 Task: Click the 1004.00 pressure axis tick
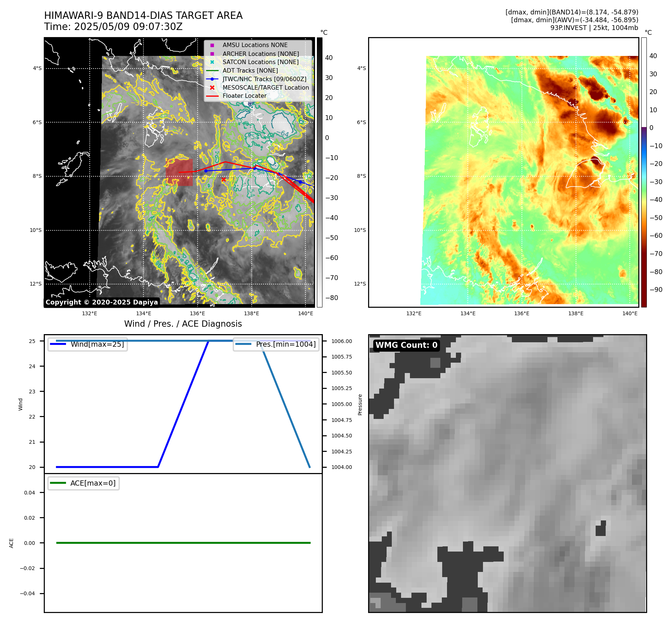click(x=342, y=467)
